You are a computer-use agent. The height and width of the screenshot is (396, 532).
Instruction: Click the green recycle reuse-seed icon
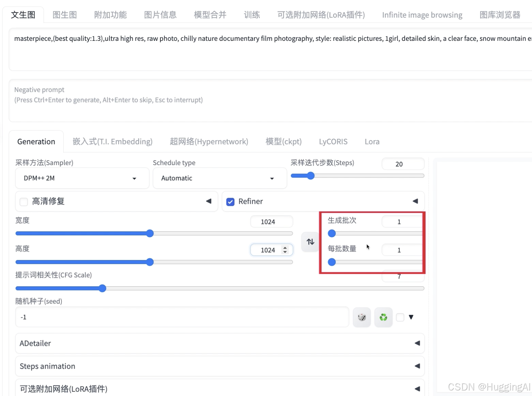383,317
